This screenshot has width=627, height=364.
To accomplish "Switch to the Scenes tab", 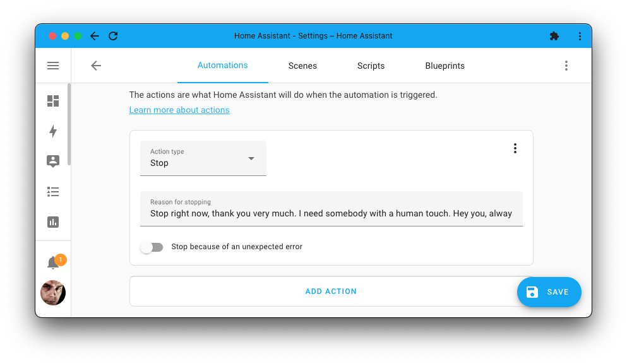I will tap(302, 66).
